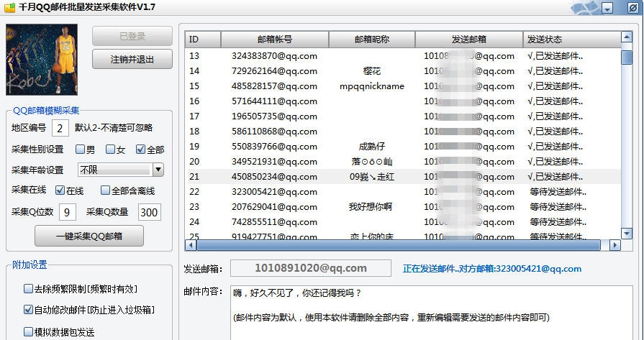644x340 pixels.
Task: Click the 地区编号 input field
Action: coord(60,129)
